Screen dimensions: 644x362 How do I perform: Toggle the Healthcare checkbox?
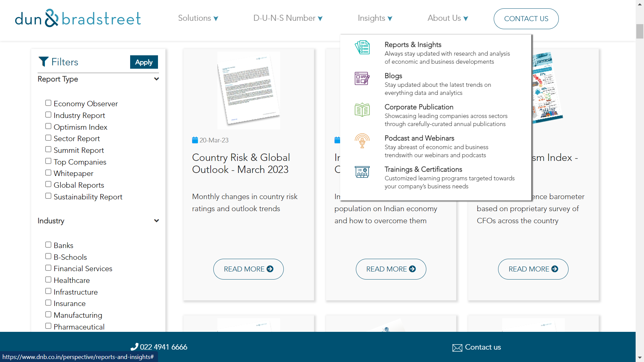pos(48,280)
